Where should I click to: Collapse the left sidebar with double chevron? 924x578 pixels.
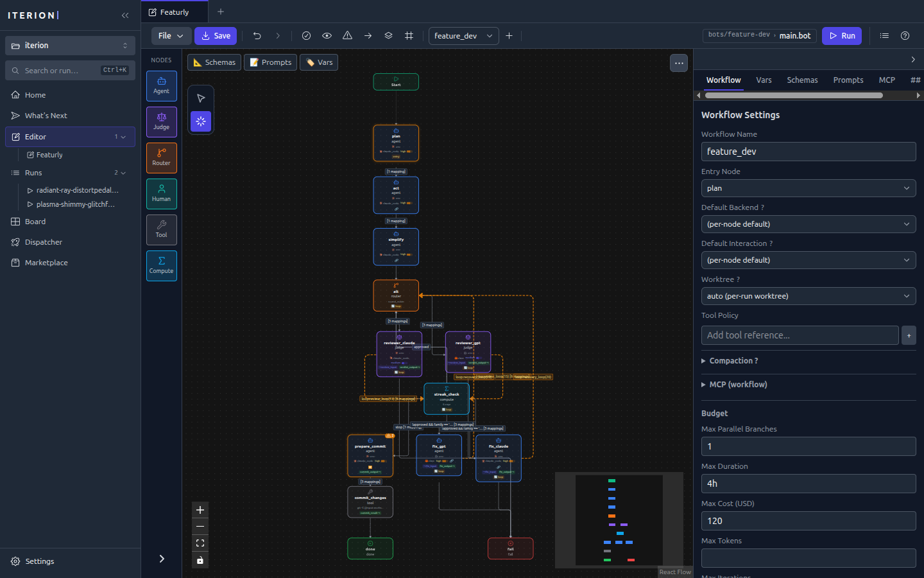[125, 15]
